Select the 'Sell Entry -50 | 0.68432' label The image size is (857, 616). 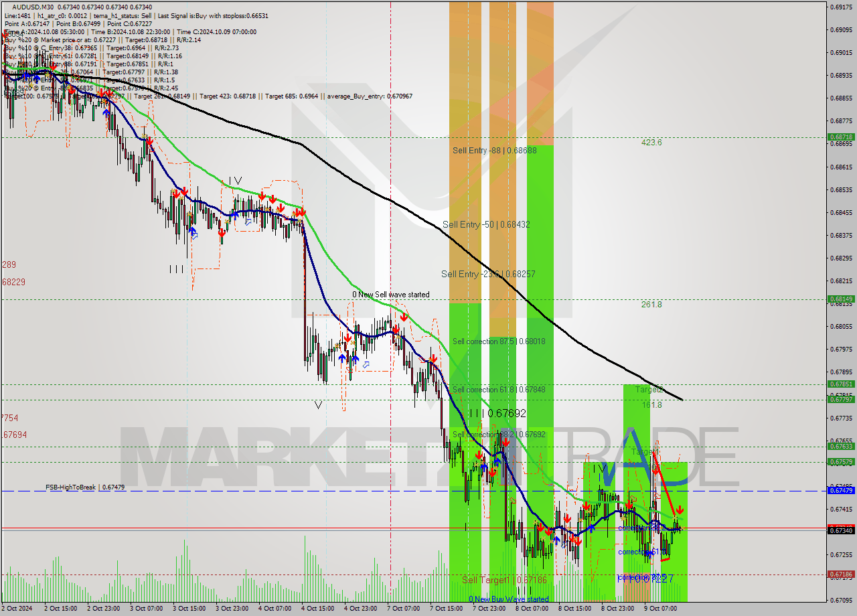point(486,224)
